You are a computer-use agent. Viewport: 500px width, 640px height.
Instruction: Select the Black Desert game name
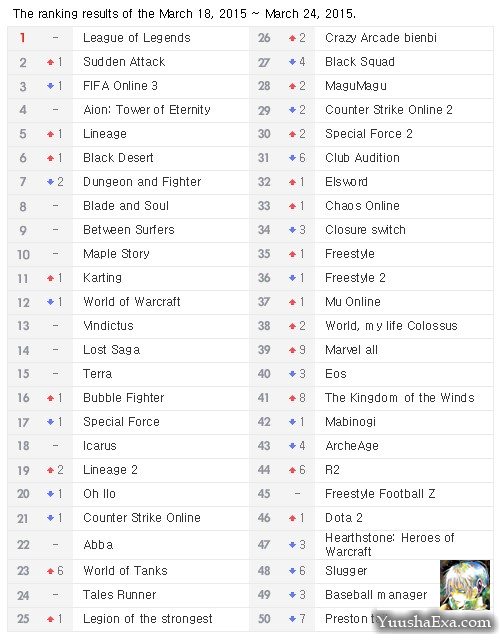click(118, 158)
